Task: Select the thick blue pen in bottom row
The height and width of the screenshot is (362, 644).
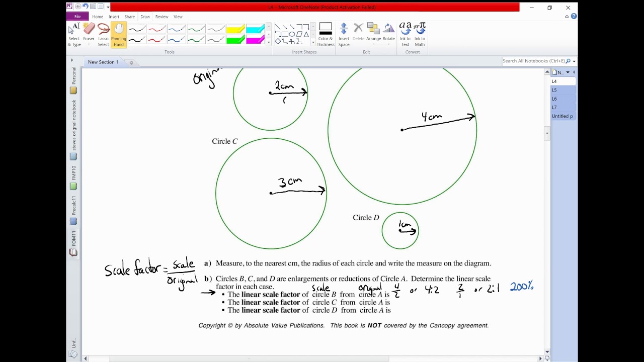Action: (x=176, y=40)
